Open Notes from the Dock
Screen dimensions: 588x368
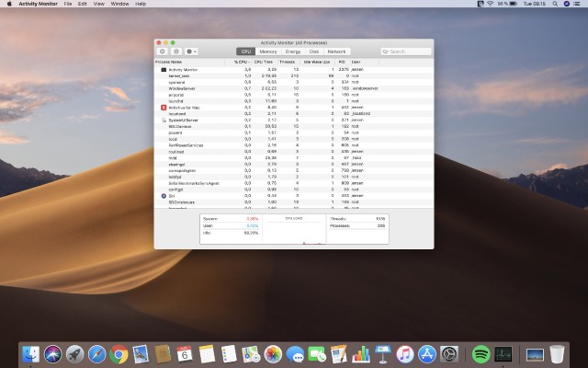tap(207, 354)
